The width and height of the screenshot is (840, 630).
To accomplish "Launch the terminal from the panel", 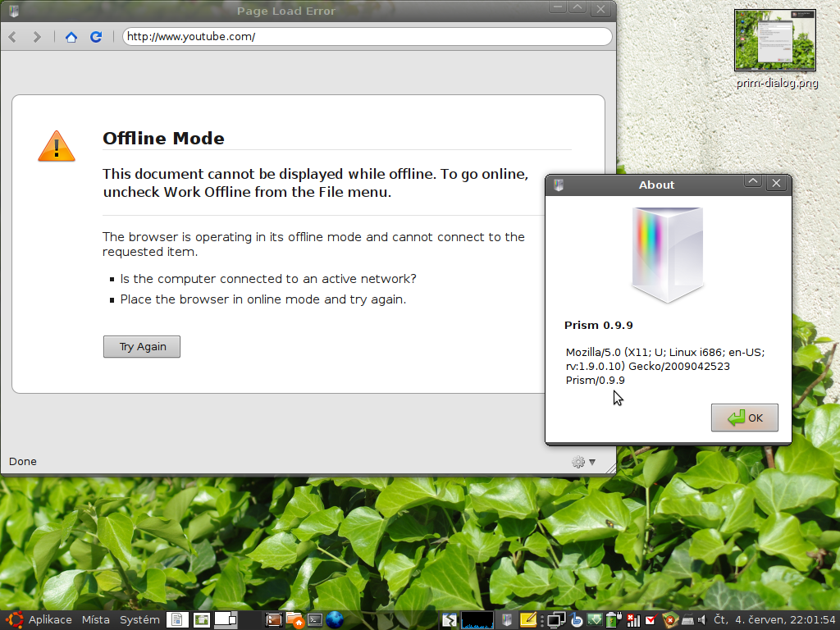I will pos(315,620).
